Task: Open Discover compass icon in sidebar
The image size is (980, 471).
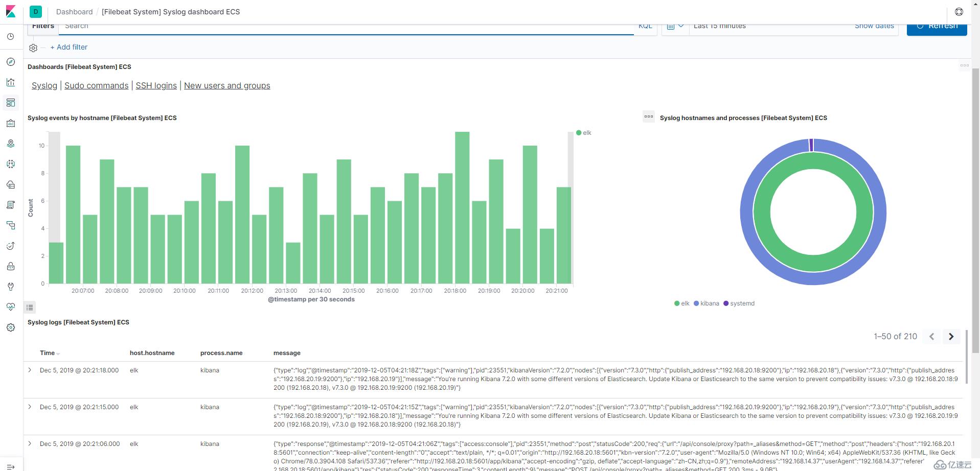Action: (x=11, y=62)
